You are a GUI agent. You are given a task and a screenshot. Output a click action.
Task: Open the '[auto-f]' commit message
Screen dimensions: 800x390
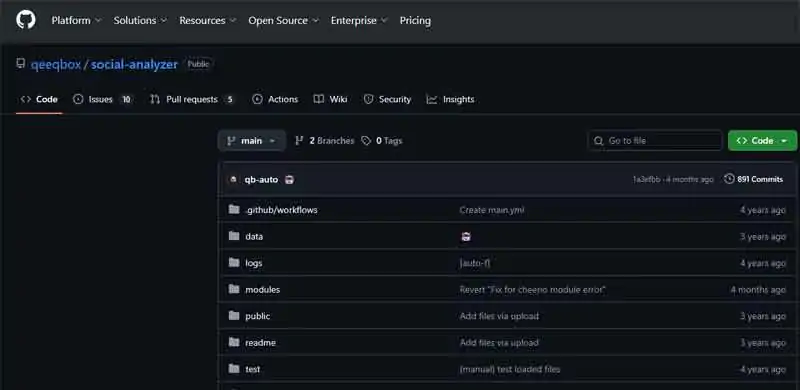tap(474, 263)
